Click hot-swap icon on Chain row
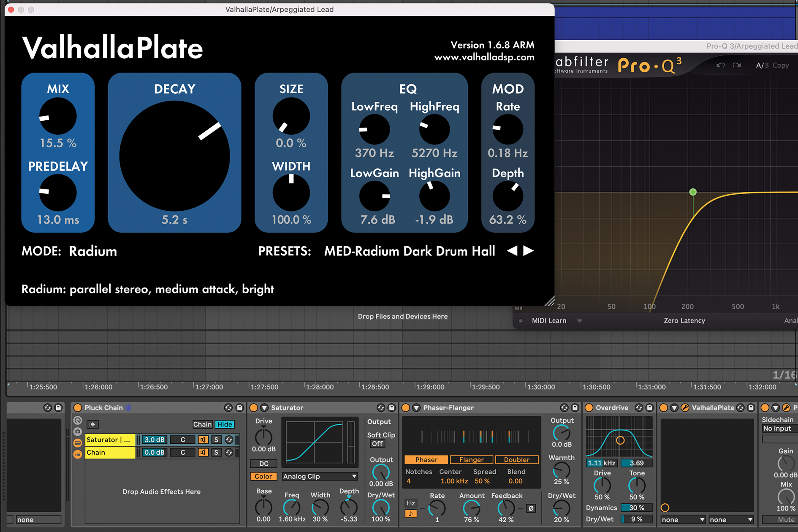Screen dimensions: 798x532 pyautogui.click(x=229, y=452)
